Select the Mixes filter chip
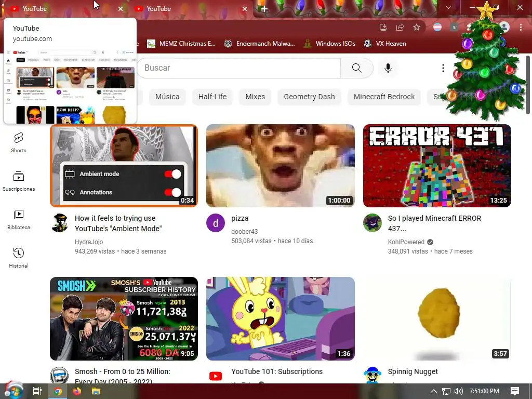 (x=255, y=97)
